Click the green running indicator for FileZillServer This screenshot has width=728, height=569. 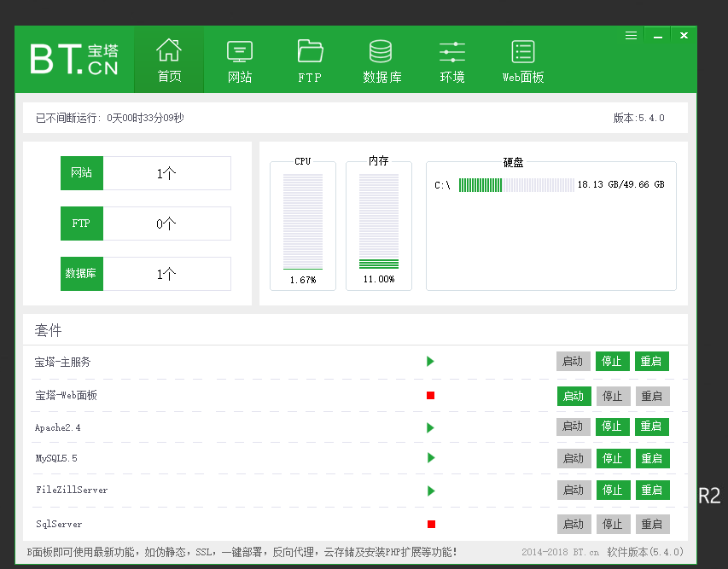click(431, 491)
